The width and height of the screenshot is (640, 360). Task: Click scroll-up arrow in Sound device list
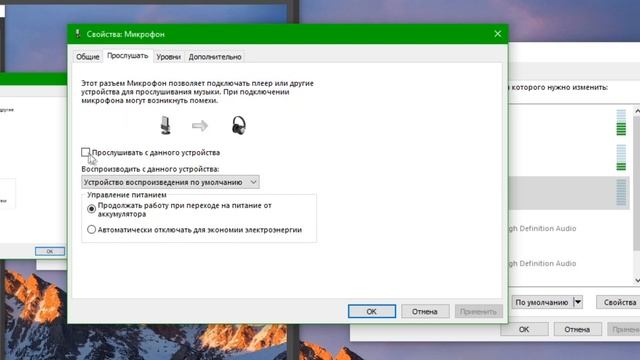(637, 111)
